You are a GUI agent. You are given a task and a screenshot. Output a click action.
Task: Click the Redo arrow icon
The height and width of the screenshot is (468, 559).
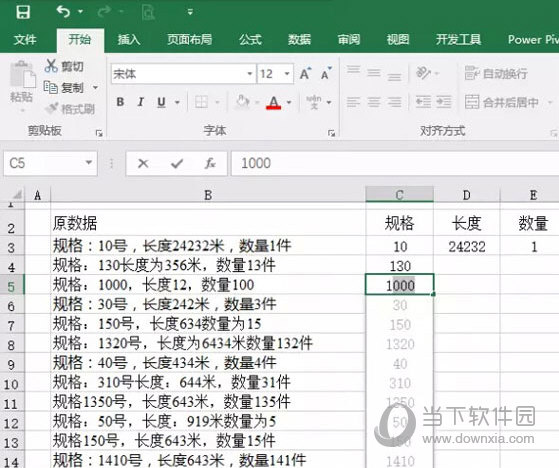coord(104,12)
